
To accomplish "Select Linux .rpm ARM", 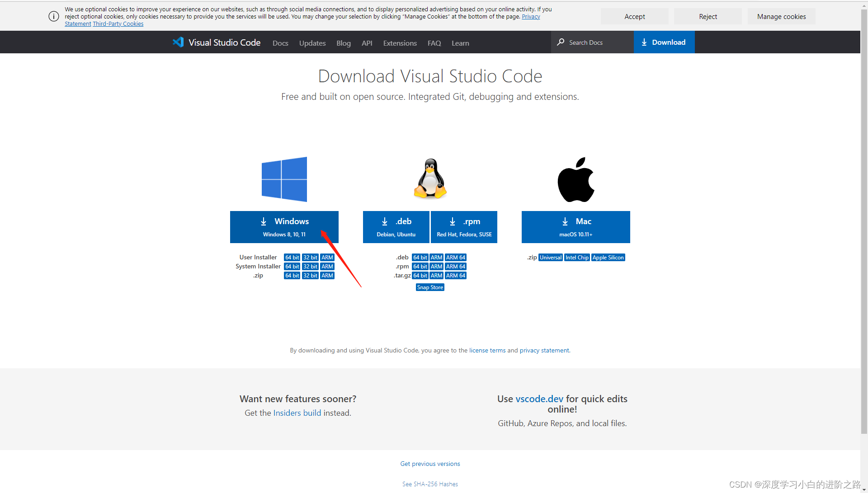I will click(x=436, y=267).
